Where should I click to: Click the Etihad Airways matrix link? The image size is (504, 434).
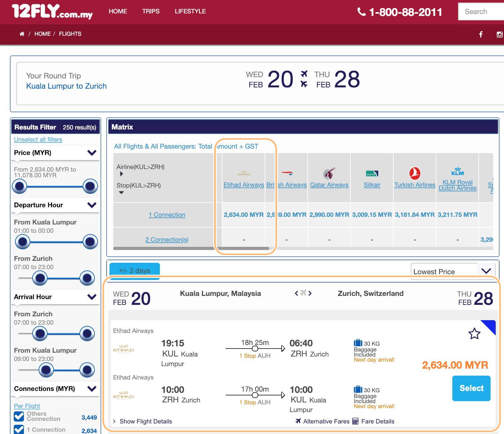click(244, 185)
